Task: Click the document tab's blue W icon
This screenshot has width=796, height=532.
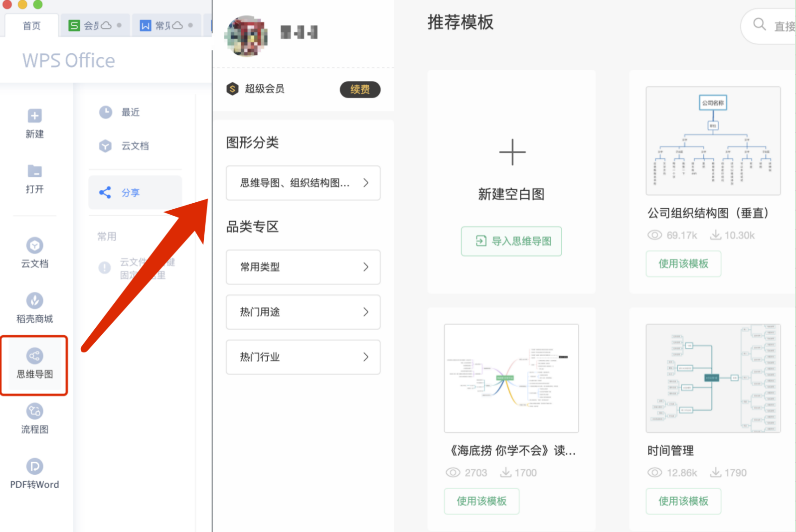Action: [145, 25]
